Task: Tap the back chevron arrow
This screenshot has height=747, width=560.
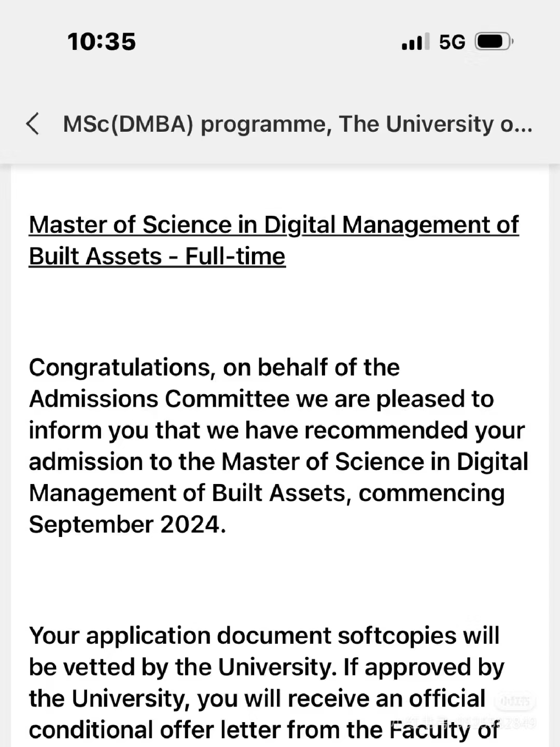Action: [33, 124]
